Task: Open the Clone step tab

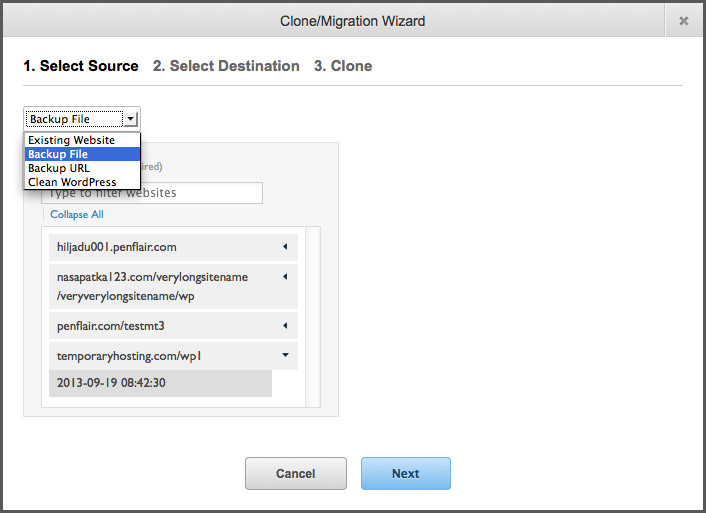Action: (343, 66)
